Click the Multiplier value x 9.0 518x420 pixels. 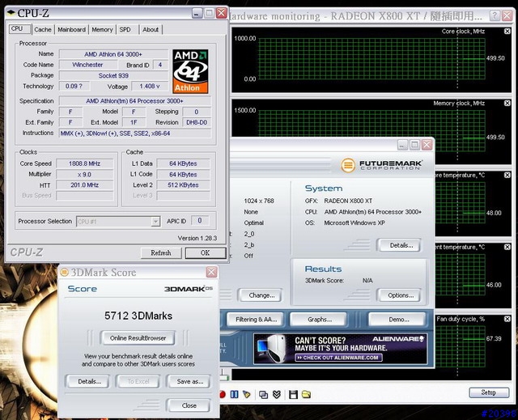tap(84, 174)
